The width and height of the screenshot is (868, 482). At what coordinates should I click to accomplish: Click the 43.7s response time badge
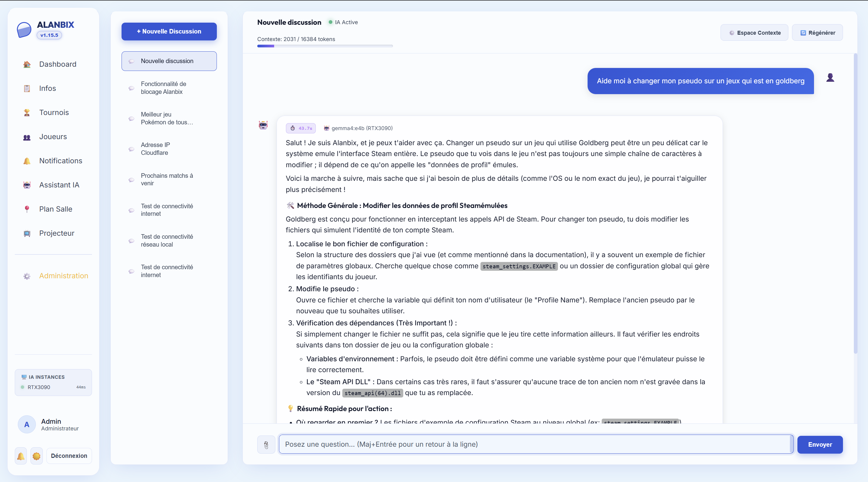point(301,128)
